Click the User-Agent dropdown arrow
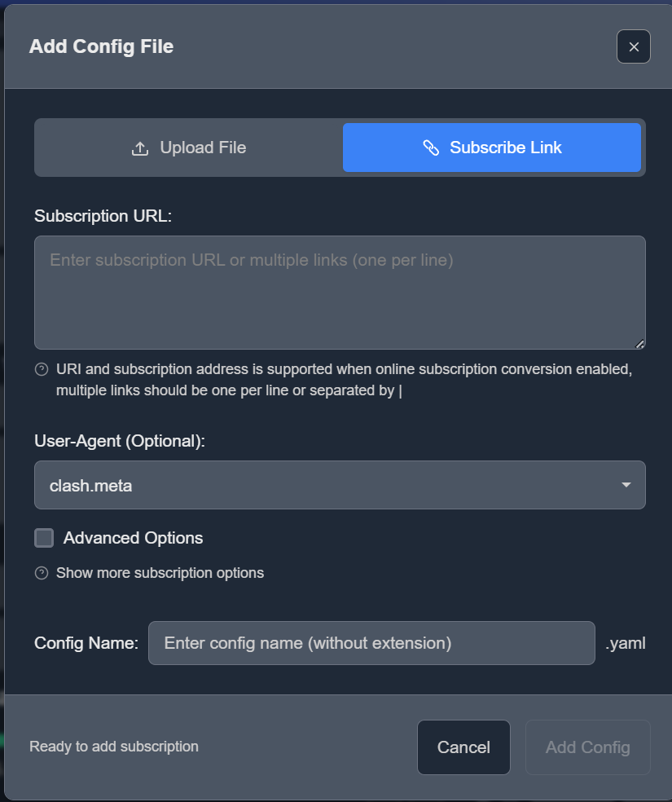This screenshot has width=672, height=802. point(626,485)
